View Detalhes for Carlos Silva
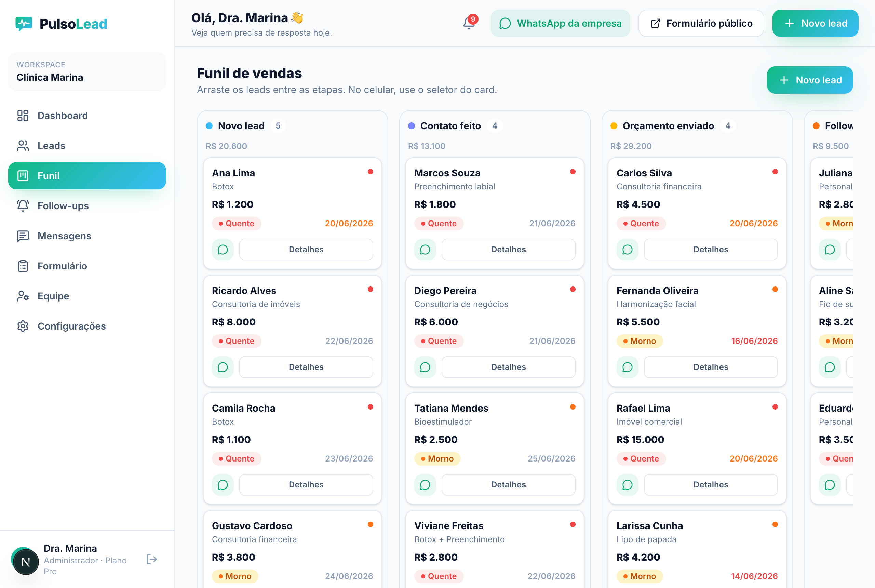This screenshot has height=588, width=875. point(711,249)
